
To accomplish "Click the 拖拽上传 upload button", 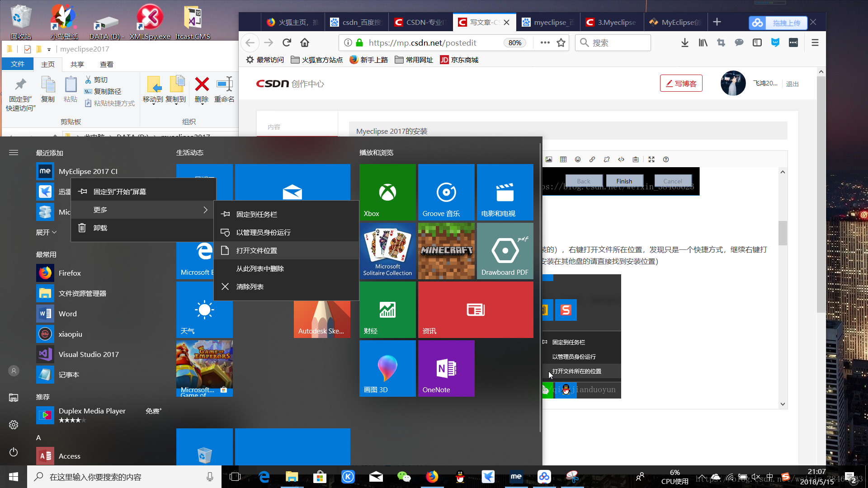I will click(778, 23).
